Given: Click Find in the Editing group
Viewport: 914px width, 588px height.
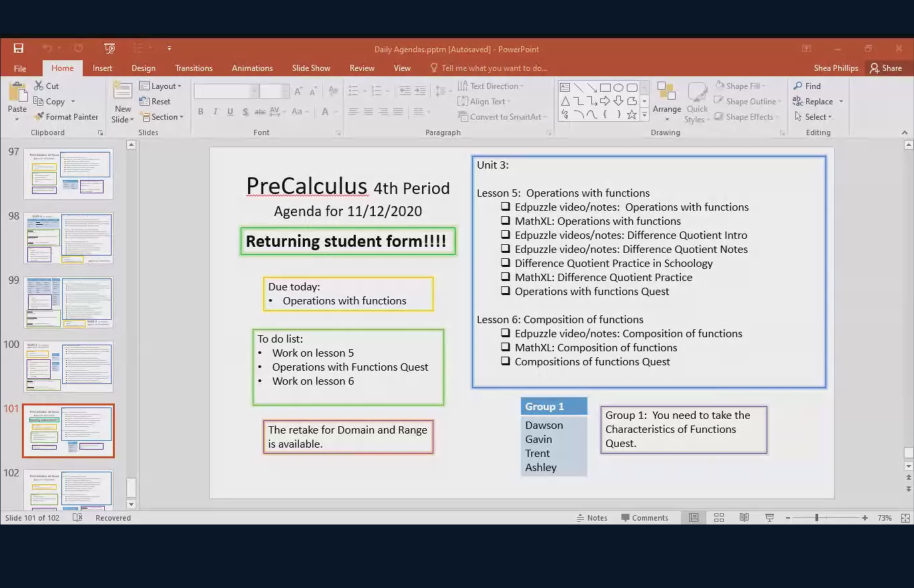Looking at the screenshot, I should (x=807, y=86).
